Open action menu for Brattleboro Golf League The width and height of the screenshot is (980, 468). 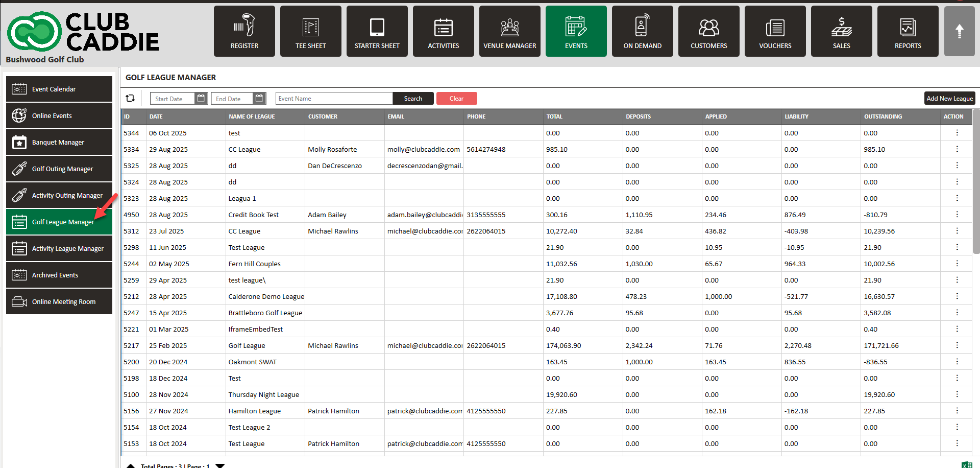(x=957, y=313)
